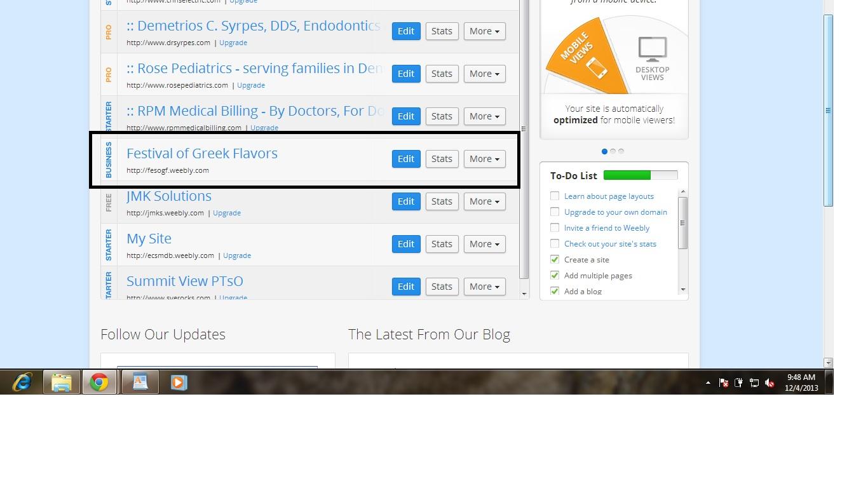Click the Action Center flag in tray
Screen dimensions: 868x488
click(x=724, y=383)
